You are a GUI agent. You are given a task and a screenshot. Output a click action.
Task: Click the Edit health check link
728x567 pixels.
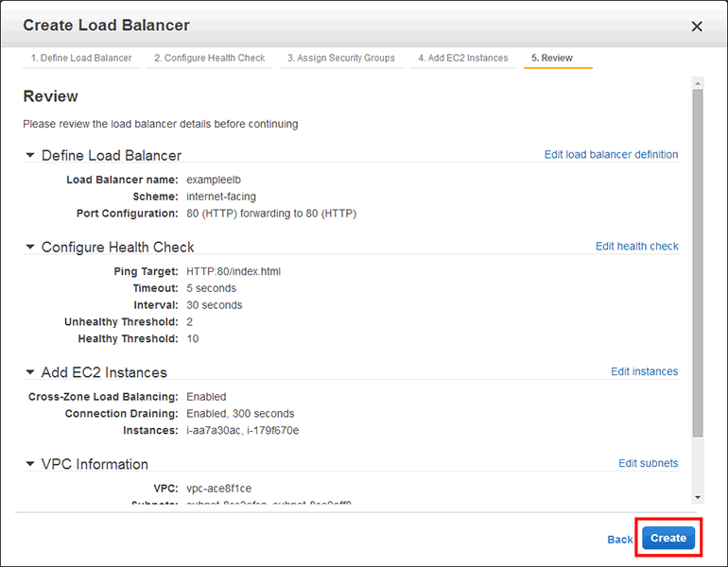pos(636,247)
